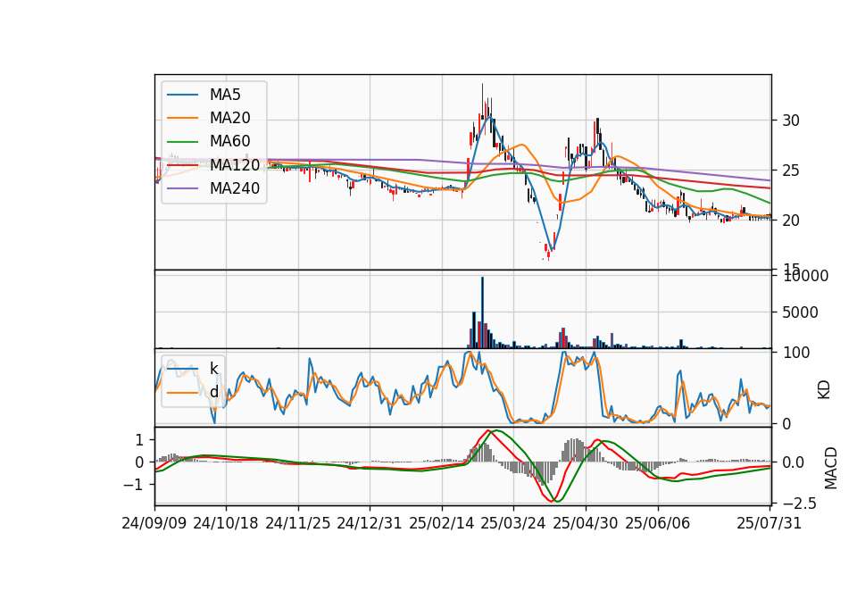Screen dimensions: 857x616
Task: Click the 24/09/09 date axis label
Action: pyautogui.click(x=154, y=523)
